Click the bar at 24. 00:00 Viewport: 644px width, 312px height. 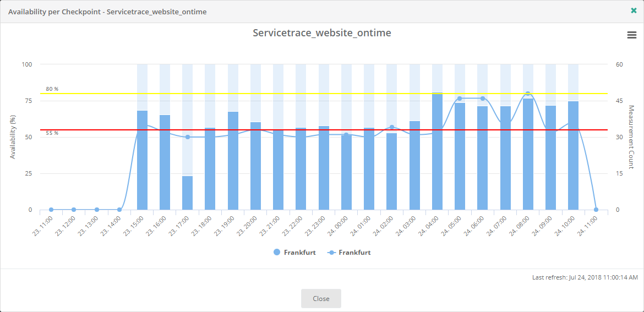click(x=346, y=172)
